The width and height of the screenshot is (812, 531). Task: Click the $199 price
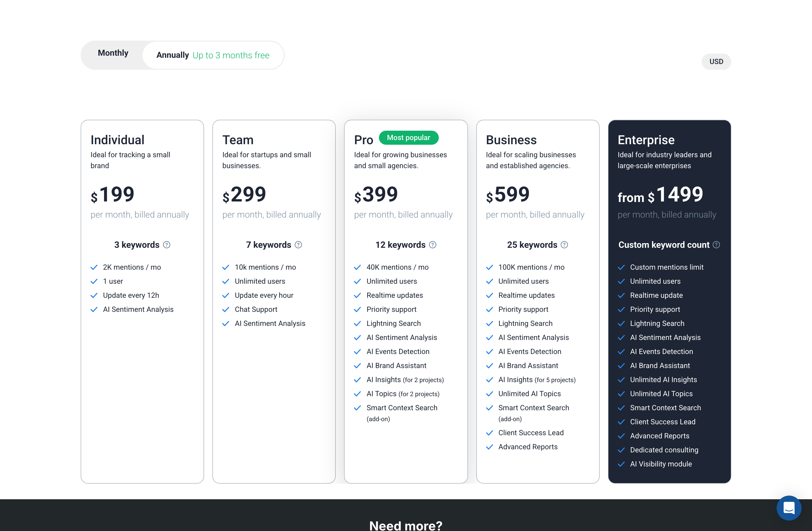(x=112, y=194)
